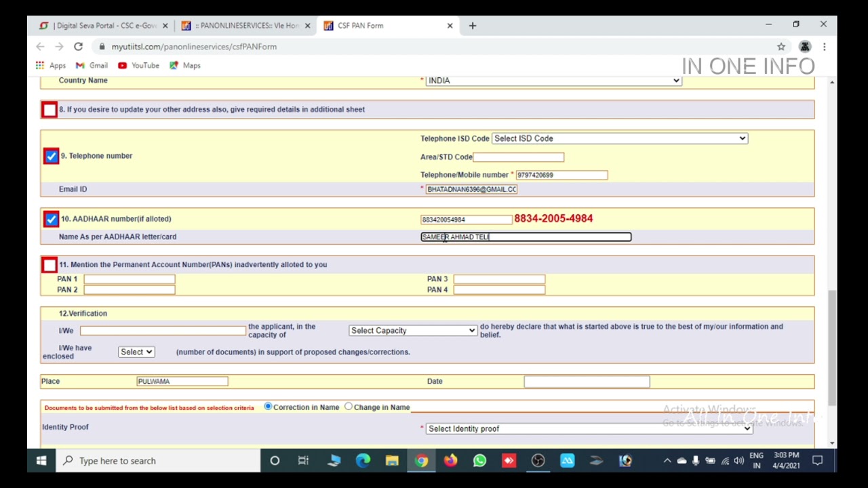The height and width of the screenshot is (488, 868).
Task: Show hidden system tray icons
Action: 667,461
